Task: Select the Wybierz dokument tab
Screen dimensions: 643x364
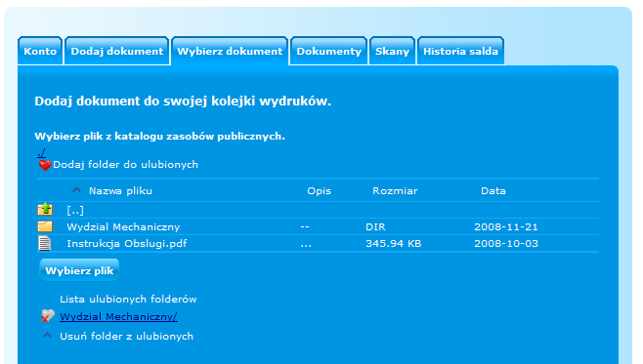Action: 230,51
